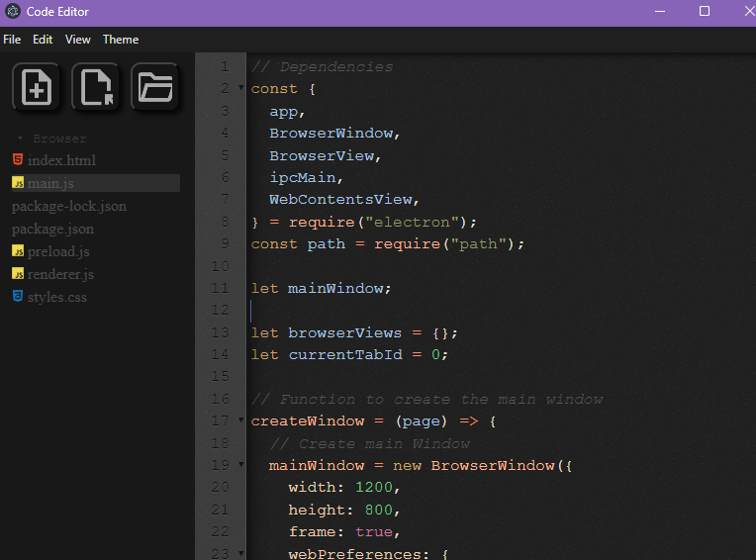
Task: Maximize the Code Editor window
Action: pos(705,11)
